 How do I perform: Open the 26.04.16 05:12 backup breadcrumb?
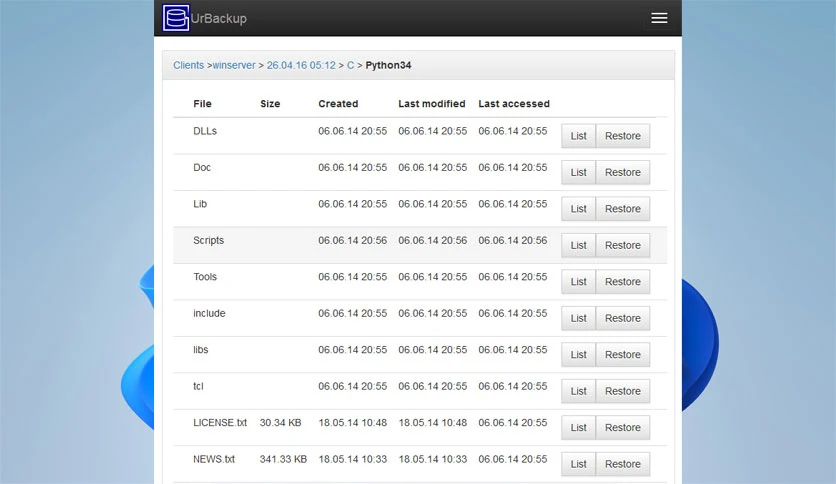(x=301, y=65)
